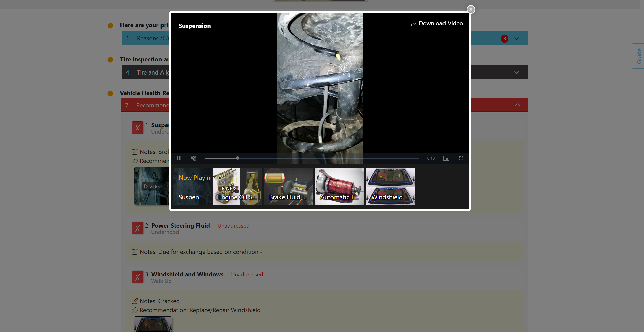Viewport: 644px width, 332px height.
Task: Unmute the video audio
Action: coord(194,158)
